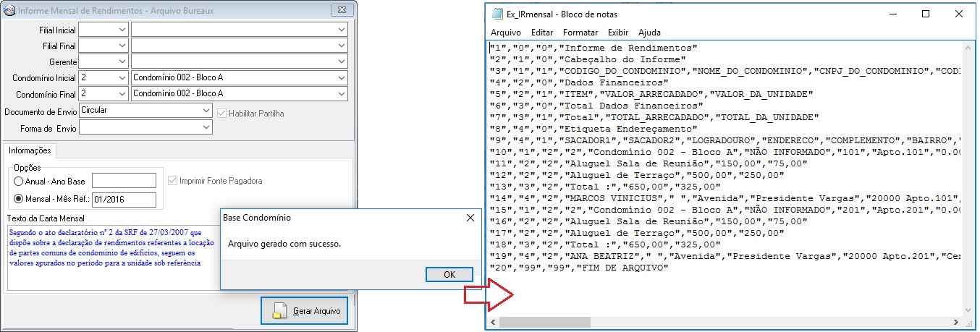Viewport: 980px width, 332px height.
Task: Maximize the Bloco de notas window
Action: click(x=926, y=14)
